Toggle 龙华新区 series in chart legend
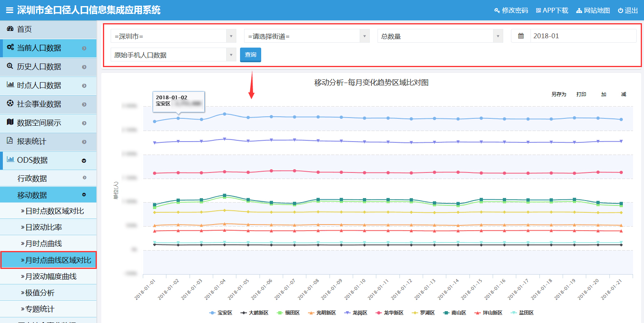 [389, 313]
